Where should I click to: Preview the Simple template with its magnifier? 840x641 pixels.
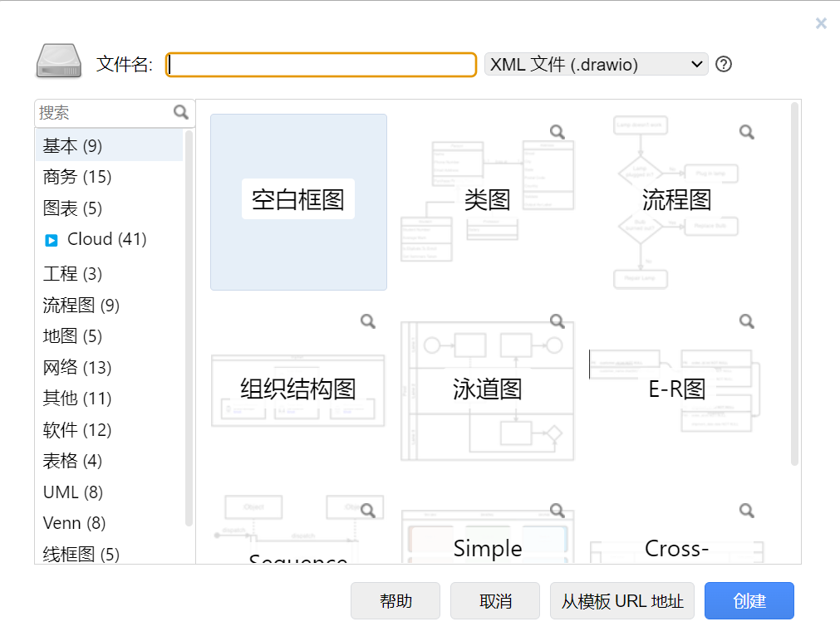pyautogui.click(x=558, y=511)
